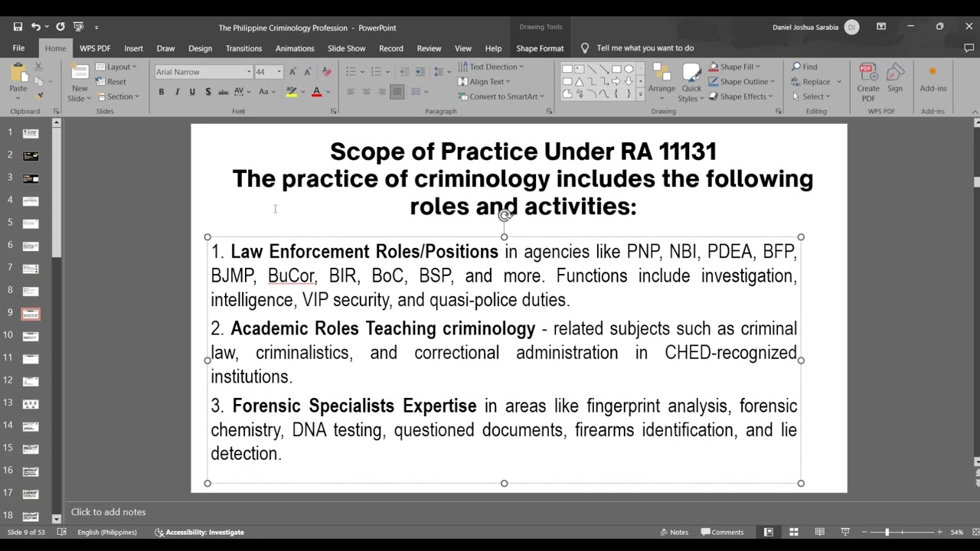Click Create PDF in WPS PDF group
The image size is (980, 551).
click(868, 83)
